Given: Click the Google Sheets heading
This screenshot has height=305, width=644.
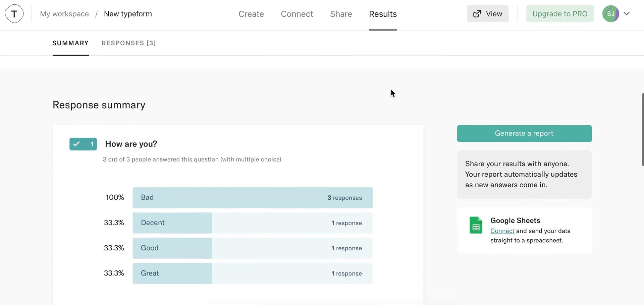Looking at the screenshot, I should click(515, 221).
